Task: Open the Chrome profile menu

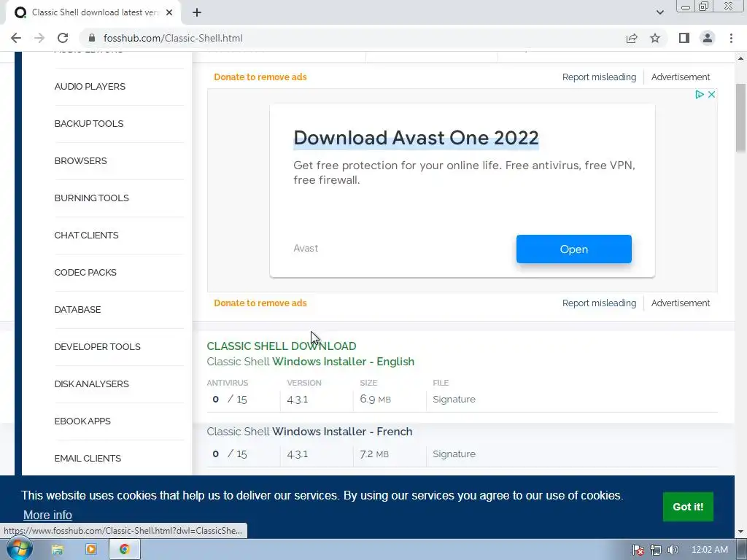Action: [x=708, y=38]
